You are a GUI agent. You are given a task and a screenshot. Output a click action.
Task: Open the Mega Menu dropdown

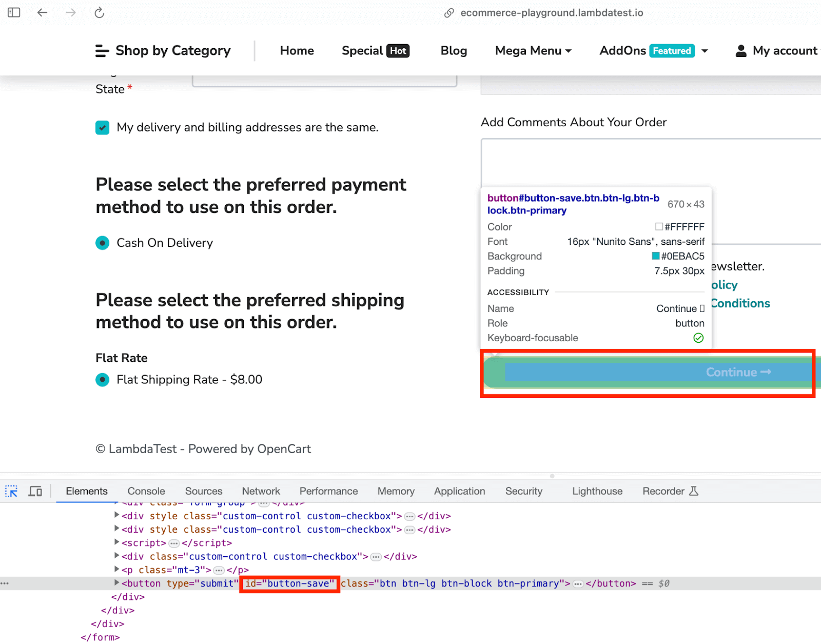(x=533, y=50)
